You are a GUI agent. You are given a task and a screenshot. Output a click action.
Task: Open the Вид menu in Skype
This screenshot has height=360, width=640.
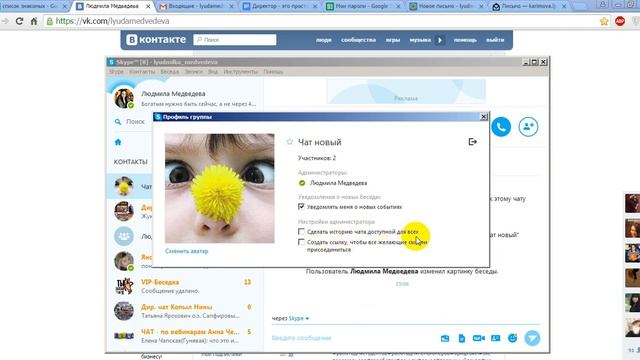click(x=213, y=71)
